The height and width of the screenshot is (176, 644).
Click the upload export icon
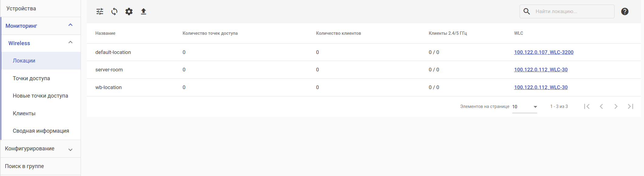pyautogui.click(x=144, y=12)
